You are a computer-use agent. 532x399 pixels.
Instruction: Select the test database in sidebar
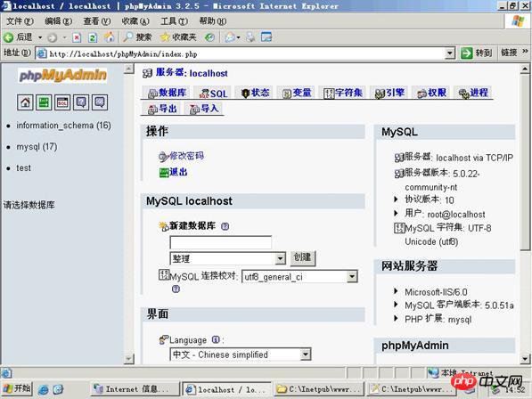(23, 167)
